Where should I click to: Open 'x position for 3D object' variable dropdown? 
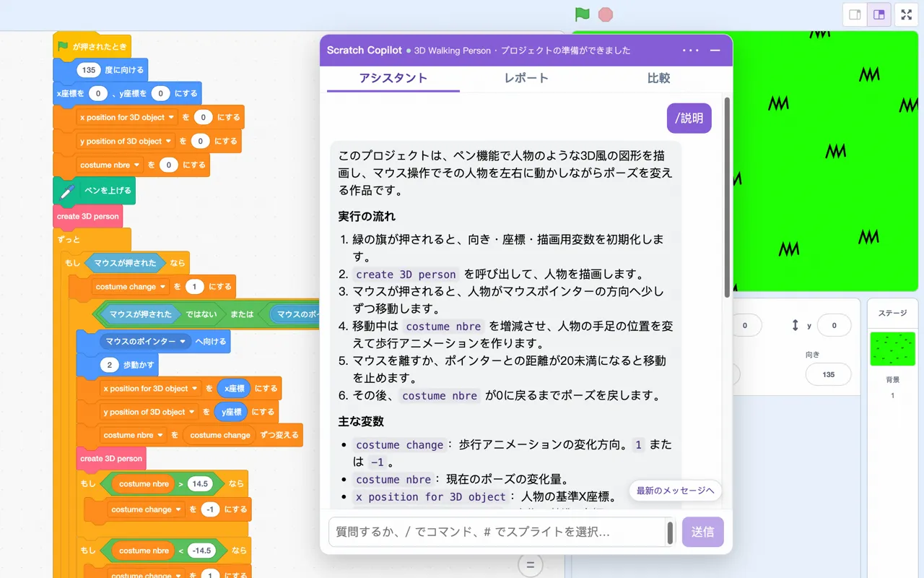(171, 117)
